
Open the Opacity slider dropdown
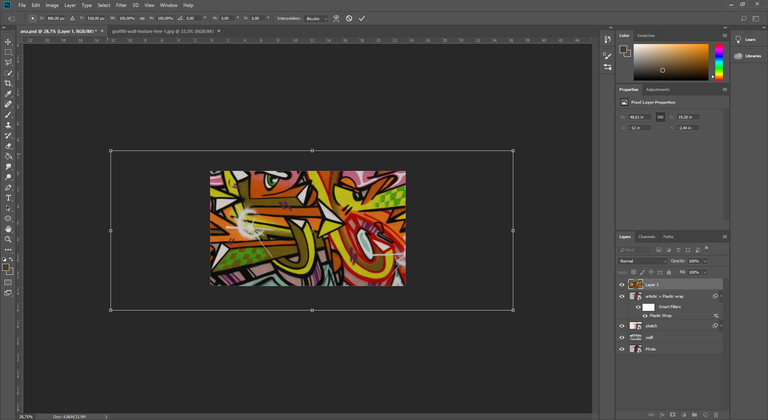pos(705,261)
